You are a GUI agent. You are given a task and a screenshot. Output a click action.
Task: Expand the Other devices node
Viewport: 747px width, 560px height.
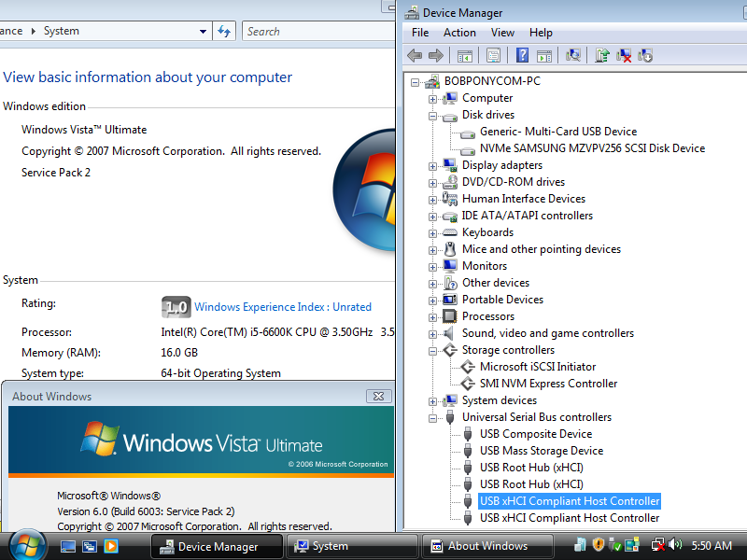[432, 284]
